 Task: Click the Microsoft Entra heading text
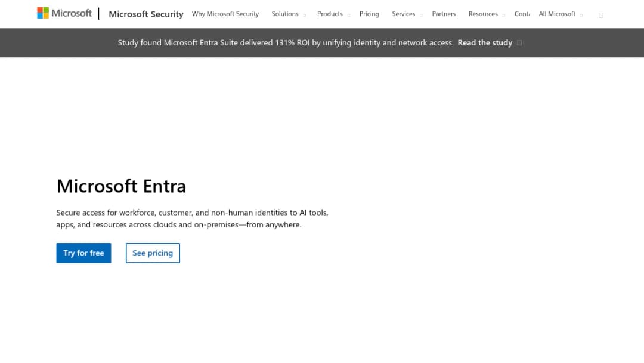[x=121, y=186]
